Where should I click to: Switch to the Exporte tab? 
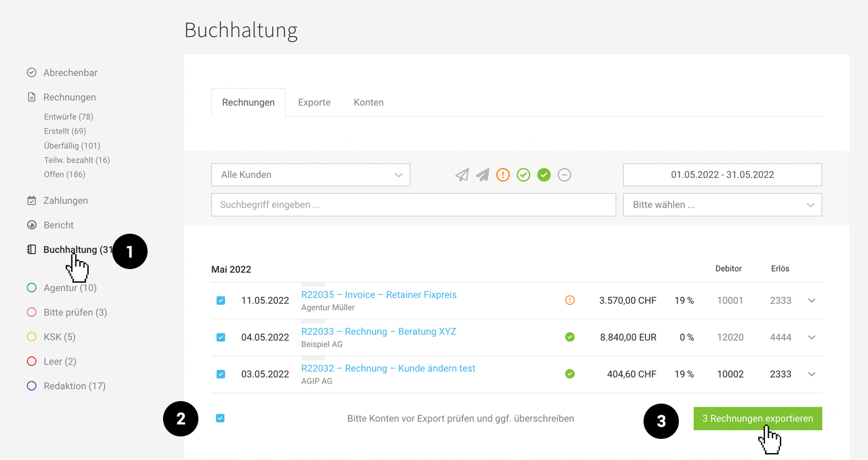(314, 102)
